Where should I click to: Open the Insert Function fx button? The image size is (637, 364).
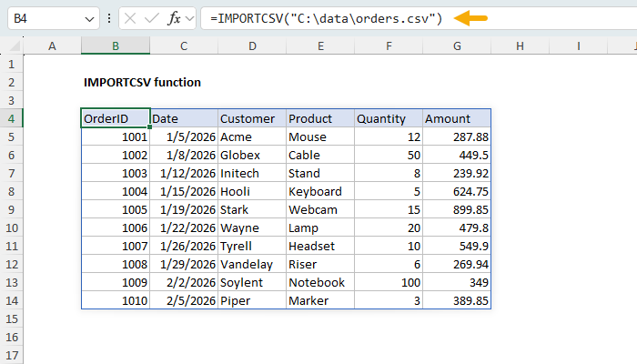pyautogui.click(x=174, y=18)
